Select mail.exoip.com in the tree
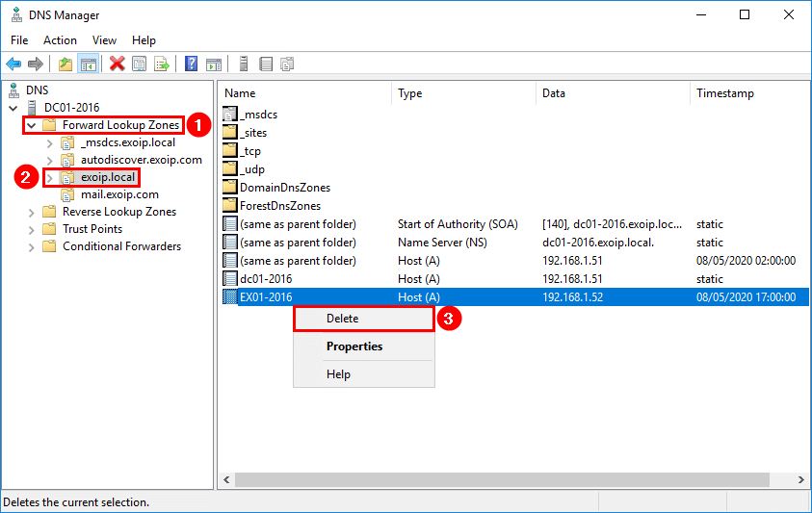The width and height of the screenshot is (812, 513). 119,194
